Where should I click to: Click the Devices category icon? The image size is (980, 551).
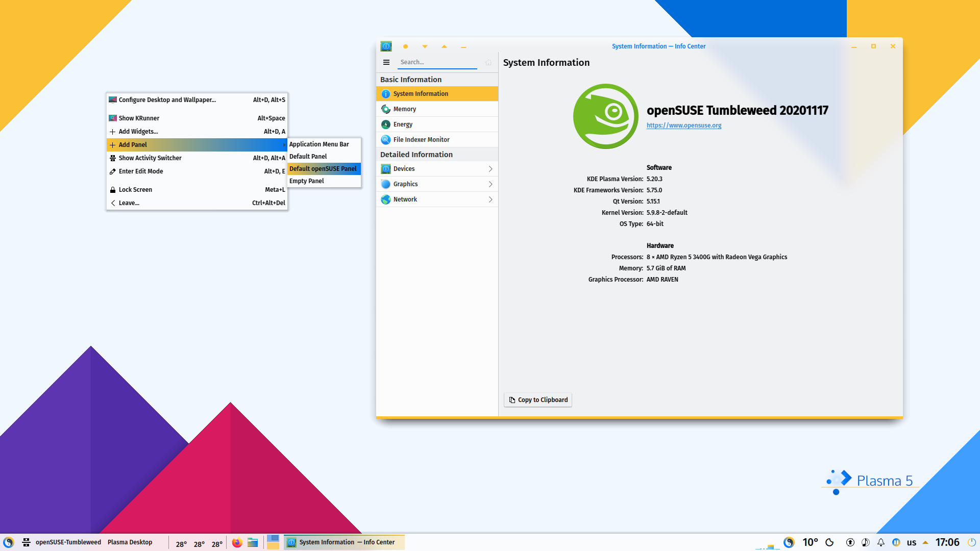tap(386, 169)
